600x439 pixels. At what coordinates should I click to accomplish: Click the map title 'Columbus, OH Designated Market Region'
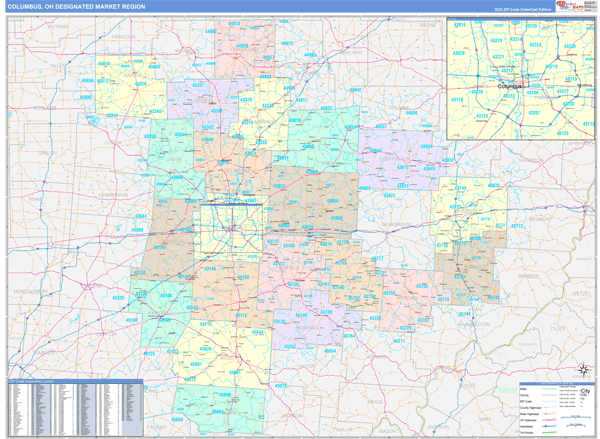76,7
